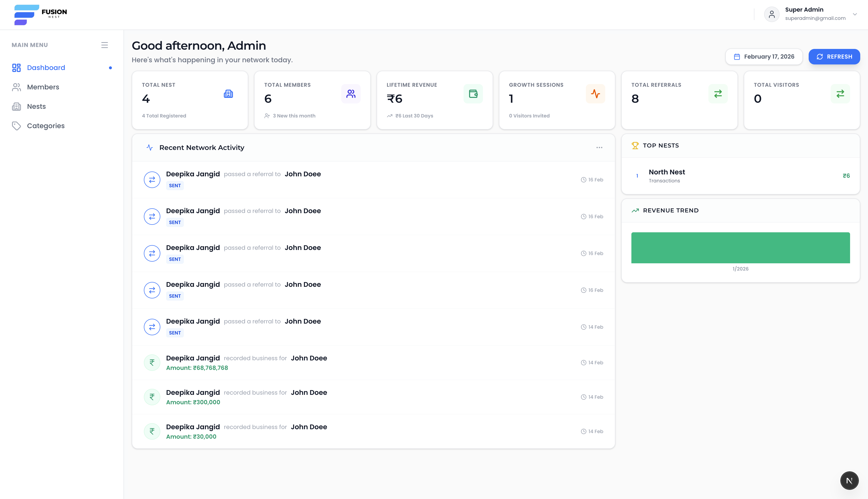868x499 pixels.
Task: Click the Total Nest building icon
Action: 228,94
